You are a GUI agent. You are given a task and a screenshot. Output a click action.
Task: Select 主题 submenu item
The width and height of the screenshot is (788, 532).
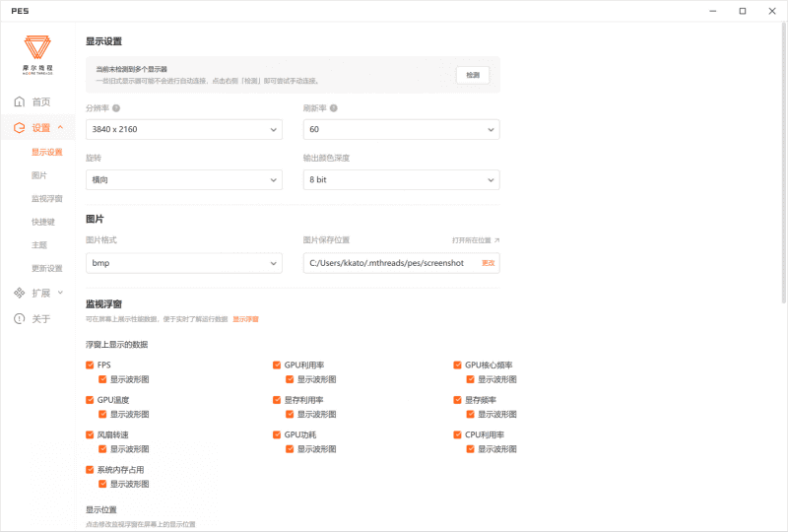click(x=39, y=245)
